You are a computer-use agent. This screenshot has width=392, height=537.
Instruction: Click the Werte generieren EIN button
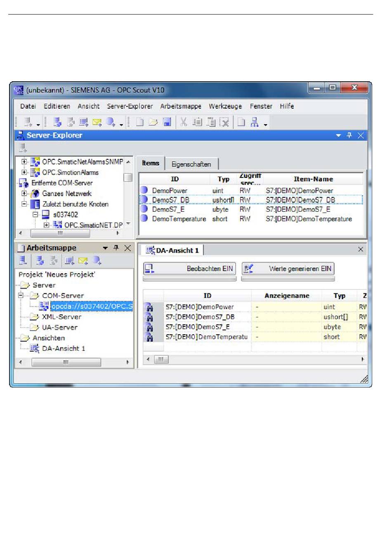pyautogui.click(x=288, y=269)
